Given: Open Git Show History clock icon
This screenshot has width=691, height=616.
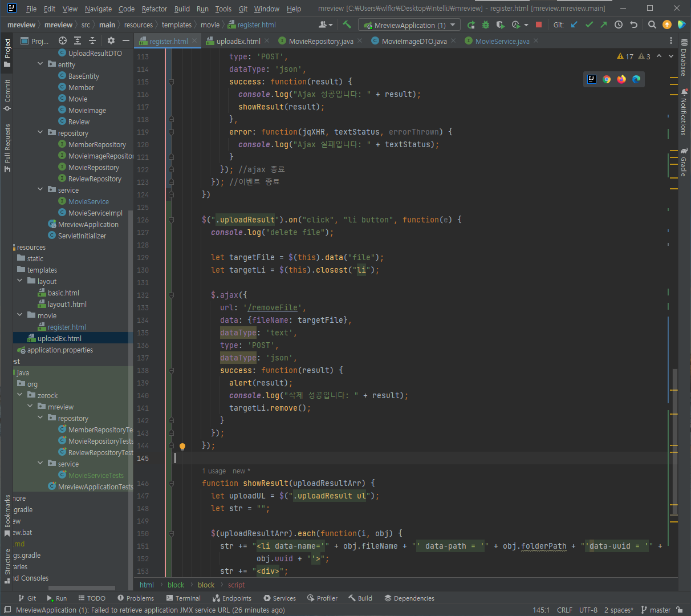Looking at the screenshot, I should pos(619,25).
